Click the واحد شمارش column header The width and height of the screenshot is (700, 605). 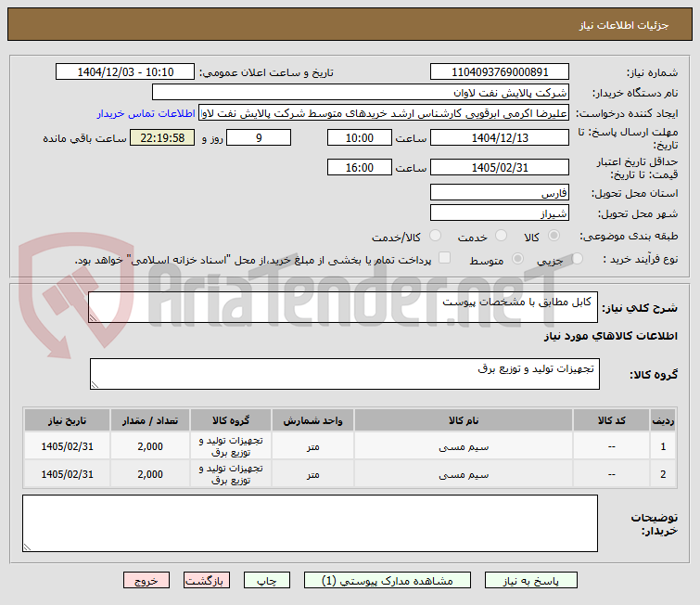[313, 420]
